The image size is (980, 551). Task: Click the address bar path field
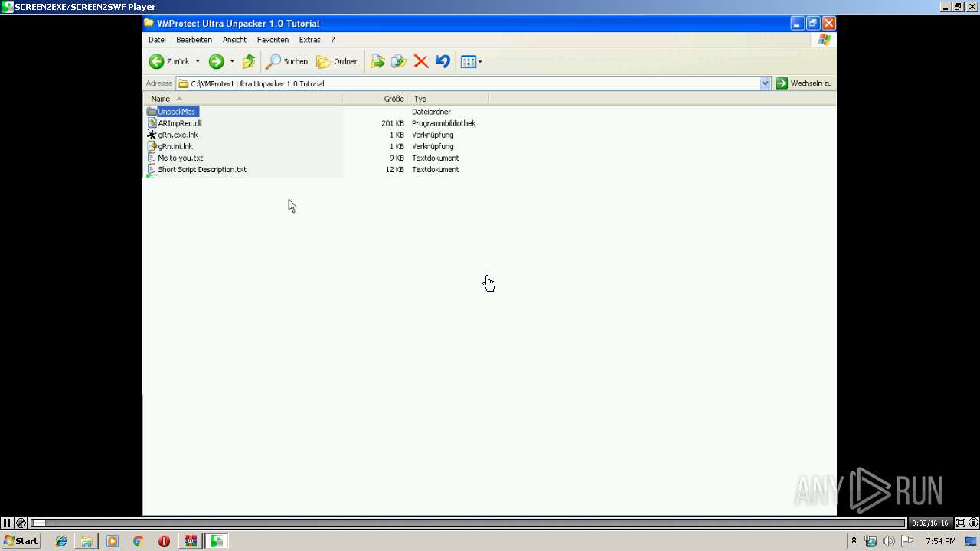click(468, 83)
